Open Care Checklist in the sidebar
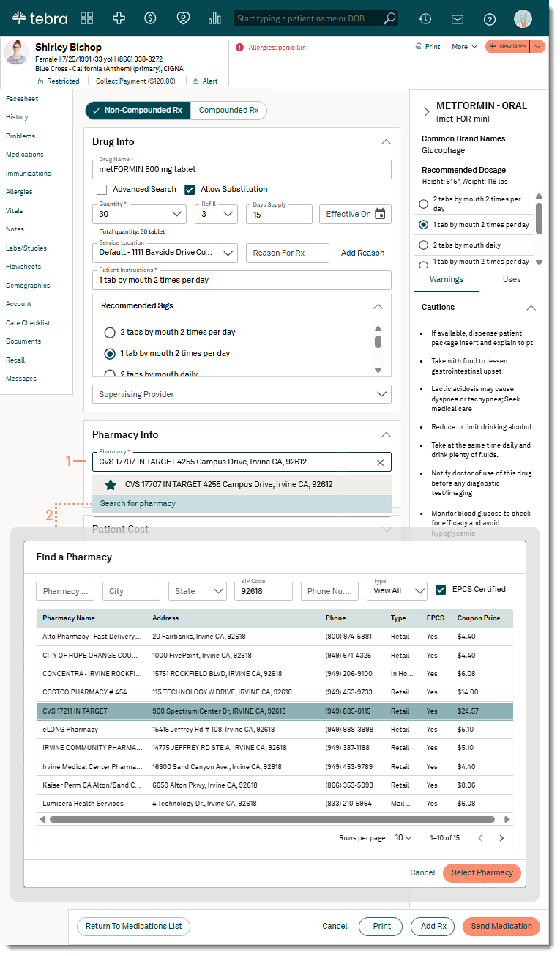Screen dimensions: 560x956 tap(28, 323)
